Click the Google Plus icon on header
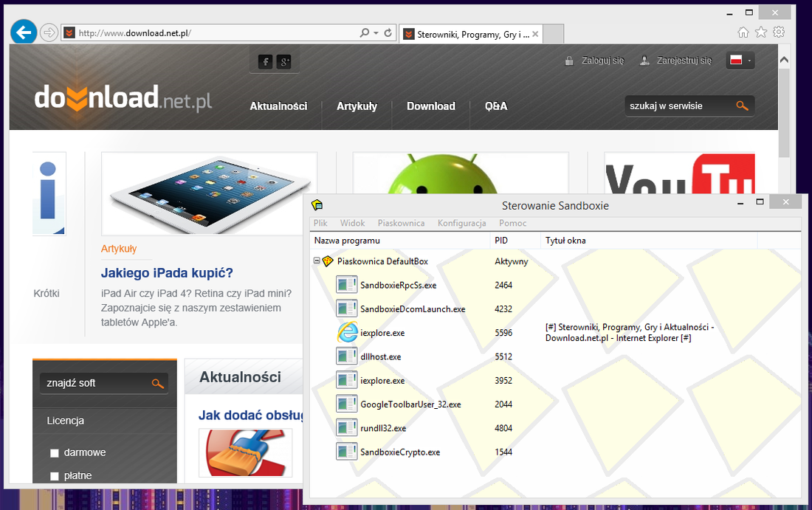Image resolution: width=812 pixels, height=510 pixels. [283, 62]
